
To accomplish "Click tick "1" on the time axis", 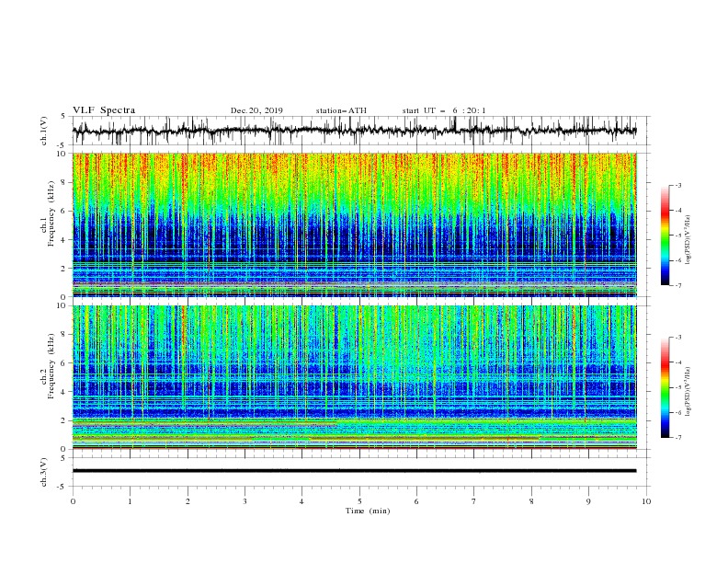I will (x=130, y=501).
